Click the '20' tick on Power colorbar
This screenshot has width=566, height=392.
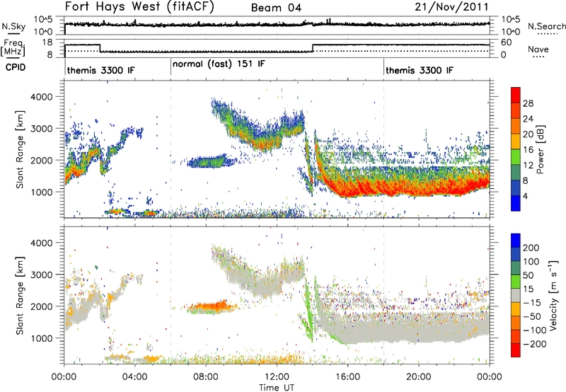528,134
